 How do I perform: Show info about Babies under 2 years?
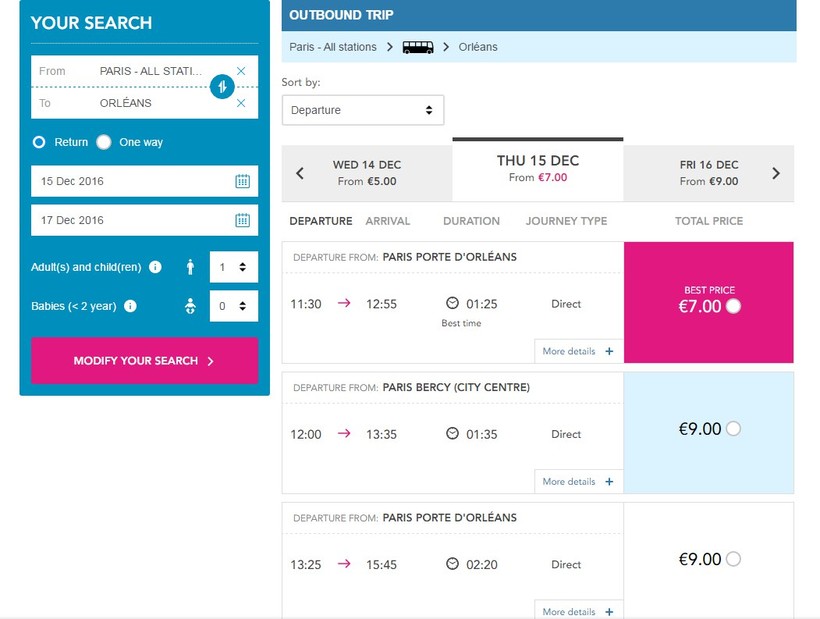130,306
